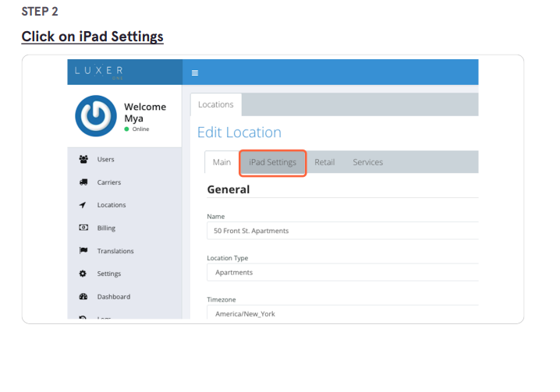Click the Dashboard gauge icon

click(x=83, y=296)
